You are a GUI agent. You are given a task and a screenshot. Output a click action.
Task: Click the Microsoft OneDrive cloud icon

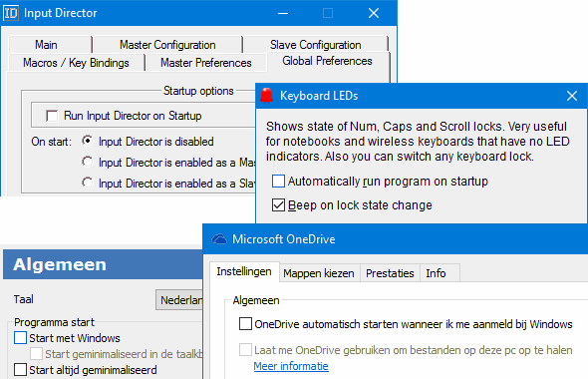219,239
